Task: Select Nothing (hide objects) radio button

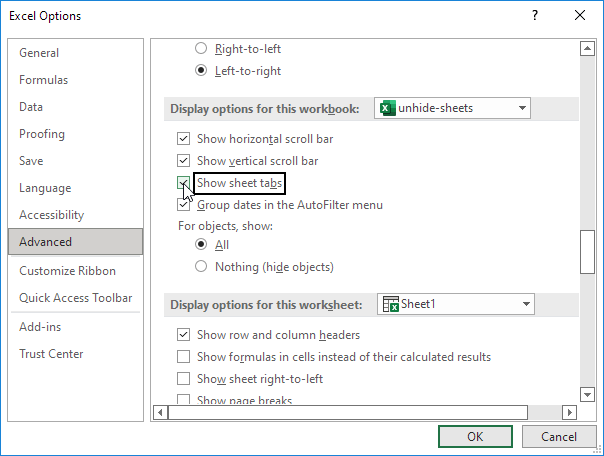Action: pos(202,267)
